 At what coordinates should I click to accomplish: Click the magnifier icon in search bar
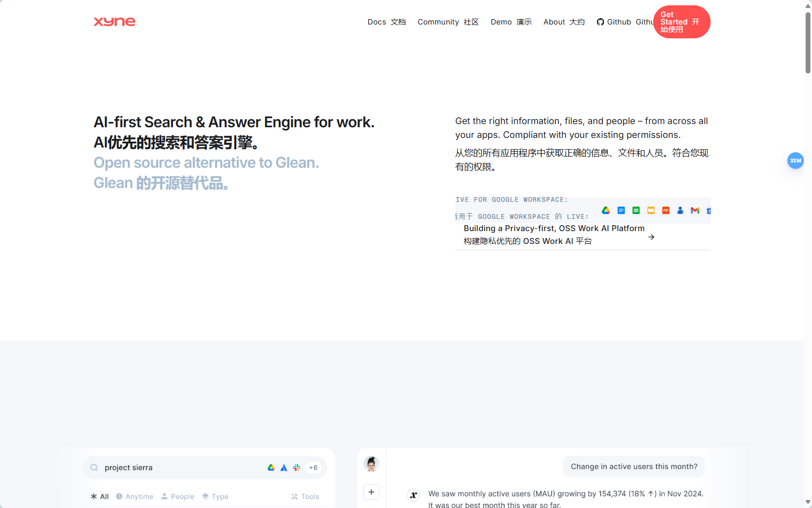point(94,468)
